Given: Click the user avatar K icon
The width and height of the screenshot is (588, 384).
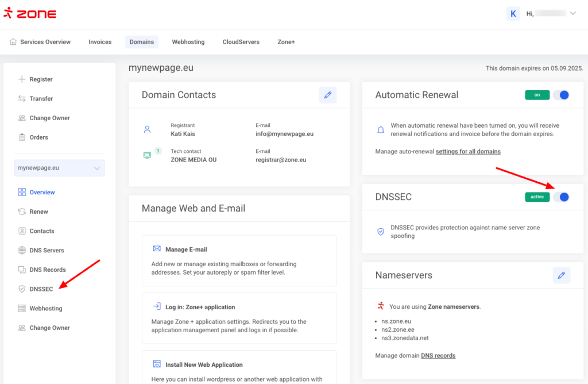Looking at the screenshot, I should point(513,13).
